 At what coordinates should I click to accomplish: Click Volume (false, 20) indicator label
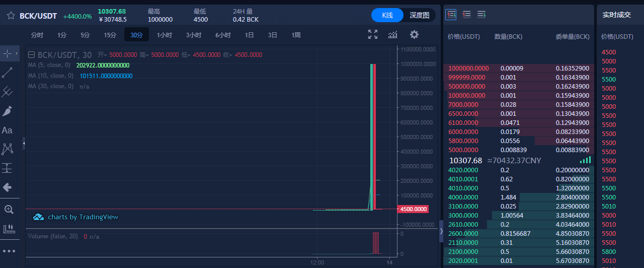[53, 236]
